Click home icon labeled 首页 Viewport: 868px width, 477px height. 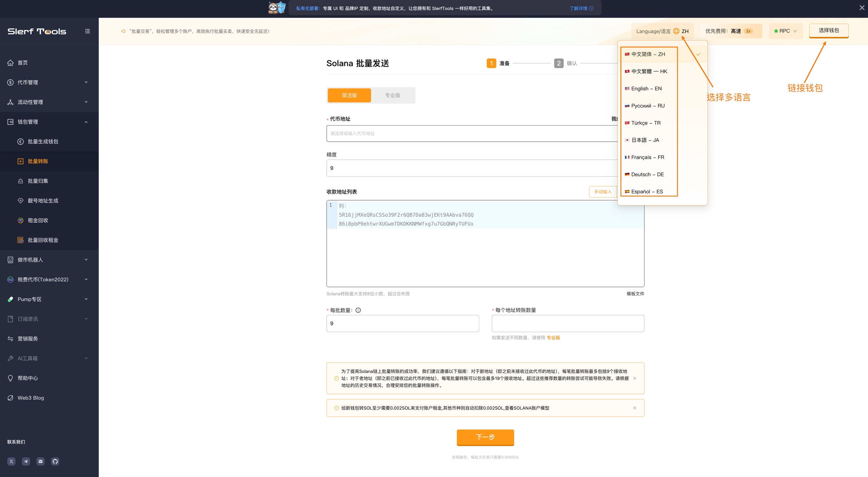(x=11, y=63)
